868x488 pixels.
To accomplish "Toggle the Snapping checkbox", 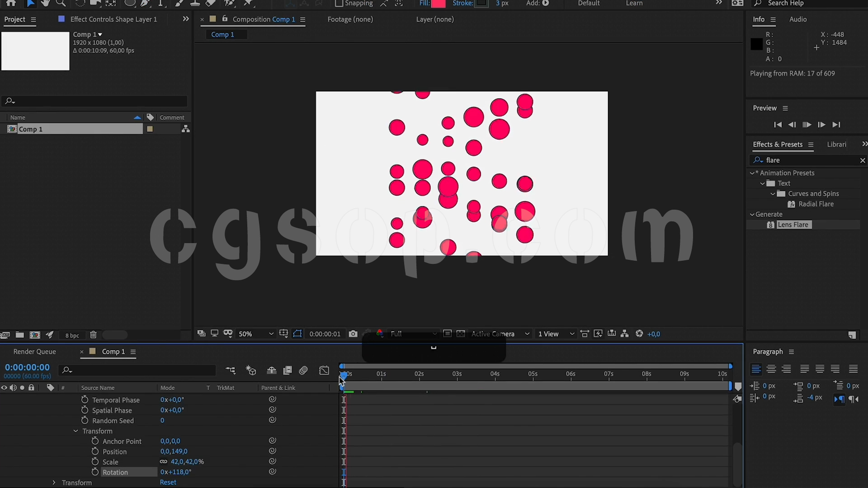I will (339, 4).
